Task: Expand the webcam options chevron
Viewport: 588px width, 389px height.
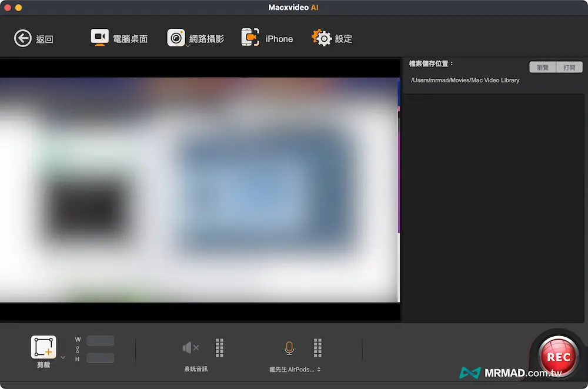Action: click(x=188, y=46)
